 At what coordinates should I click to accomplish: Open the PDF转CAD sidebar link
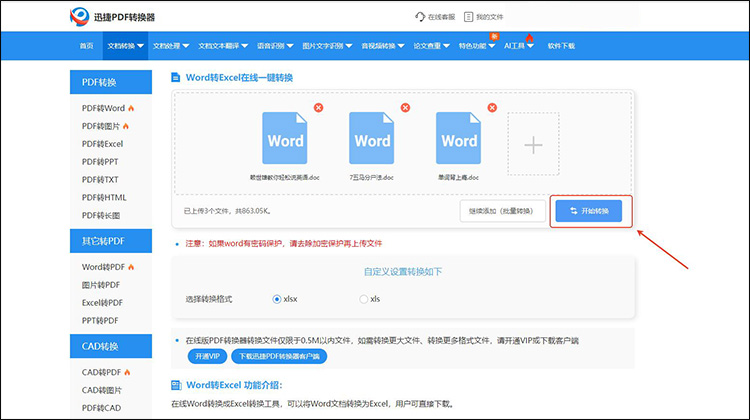(101, 408)
